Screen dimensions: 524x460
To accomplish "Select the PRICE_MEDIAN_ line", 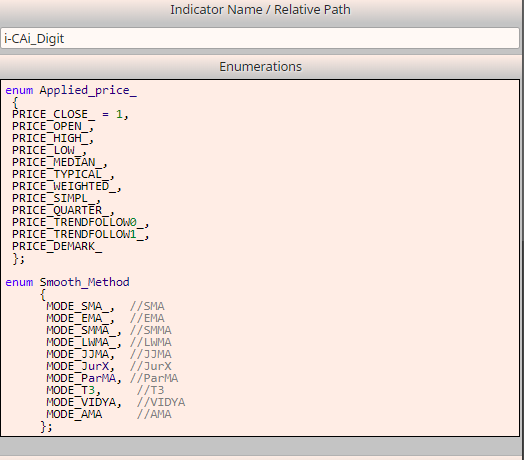I will click(59, 163).
